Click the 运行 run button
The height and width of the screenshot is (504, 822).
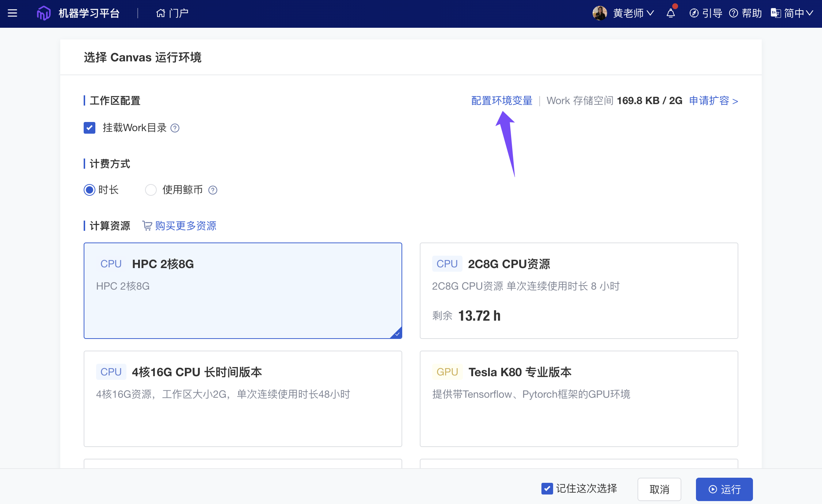click(x=724, y=489)
